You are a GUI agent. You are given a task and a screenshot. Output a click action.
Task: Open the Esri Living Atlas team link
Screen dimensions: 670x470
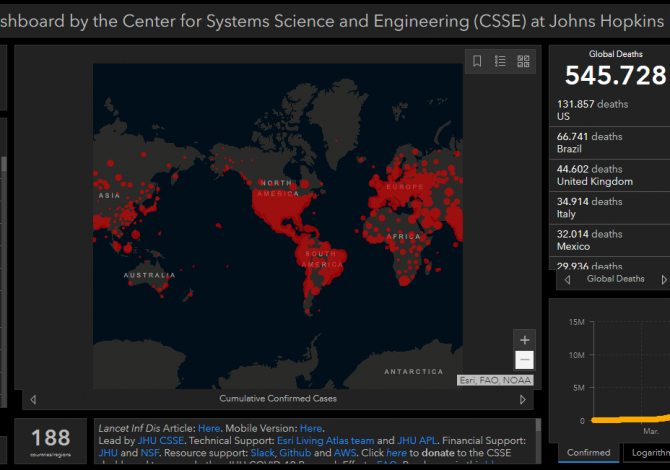click(326, 441)
